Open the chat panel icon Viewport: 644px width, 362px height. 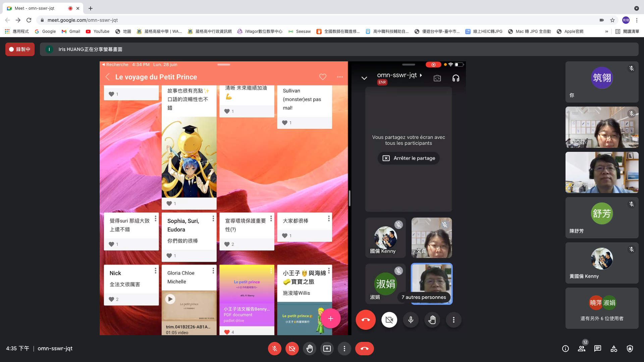tap(597, 349)
